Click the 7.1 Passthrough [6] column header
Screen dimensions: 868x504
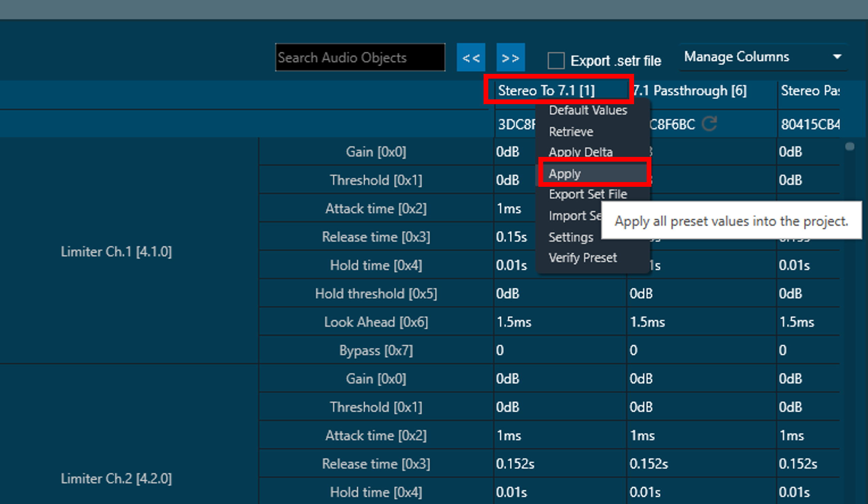point(690,91)
